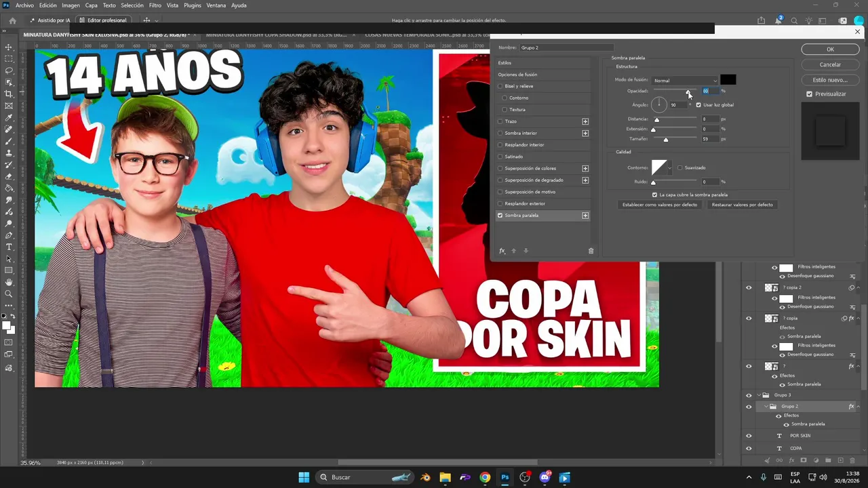Screen dimensions: 868x488
Task: Enable the Bisel y relieve effect
Action: click(500, 86)
